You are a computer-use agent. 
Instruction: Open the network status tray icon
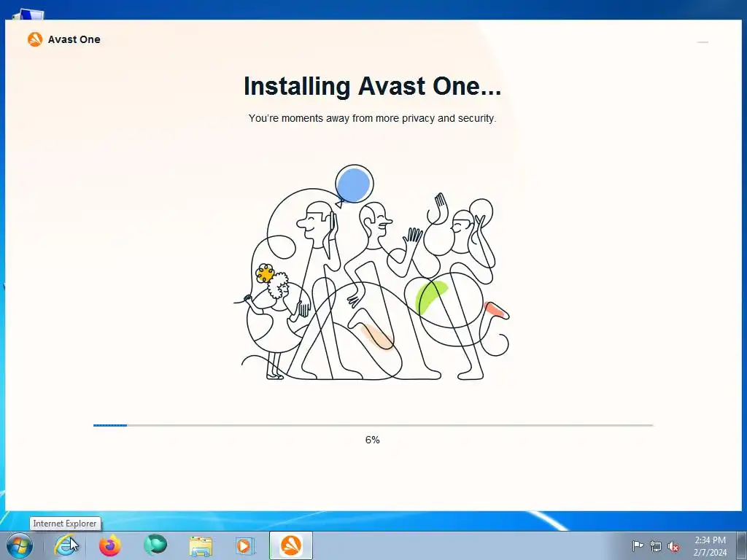(656, 546)
